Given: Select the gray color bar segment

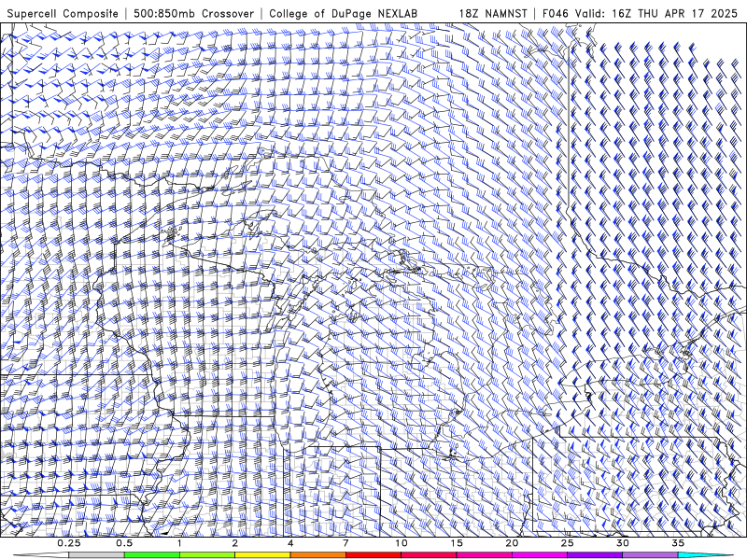Looking at the screenshot, I should click(97, 555).
